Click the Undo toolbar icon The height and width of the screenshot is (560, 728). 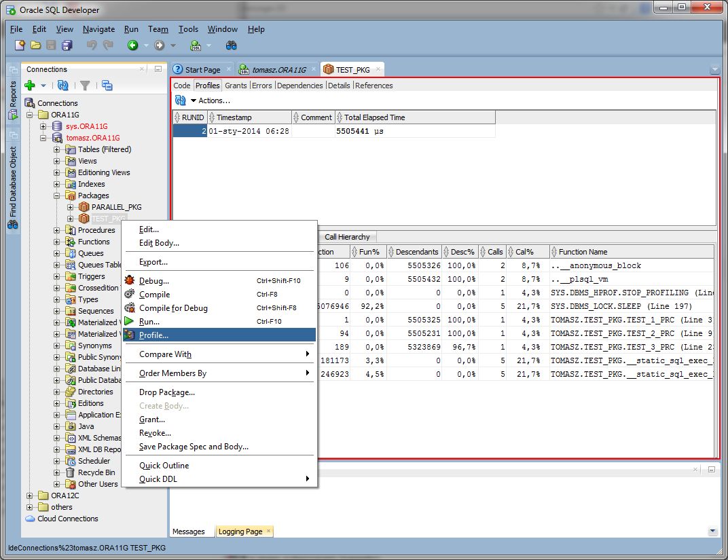pyautogui.click(x=92, y=45)
